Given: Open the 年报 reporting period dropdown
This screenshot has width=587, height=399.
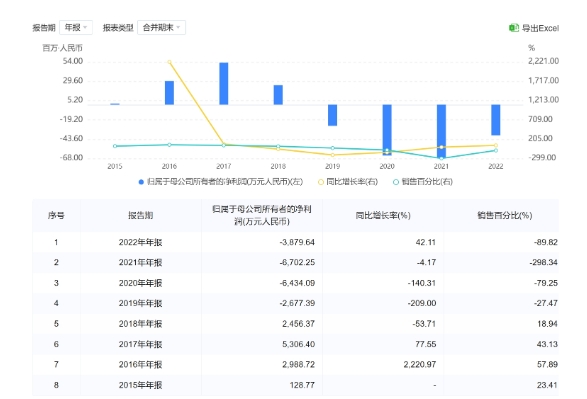Looking at the screenshot, I should pos(76,27).
